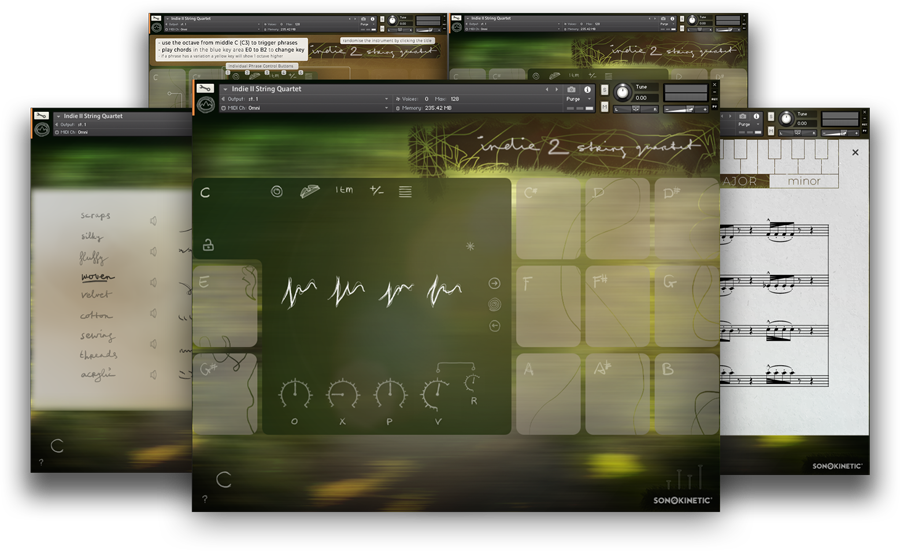Image resolution: width=900 pixels, height=551 pixels.
Task: Open the wrench edit icon in front window
Action: point(205,88)
